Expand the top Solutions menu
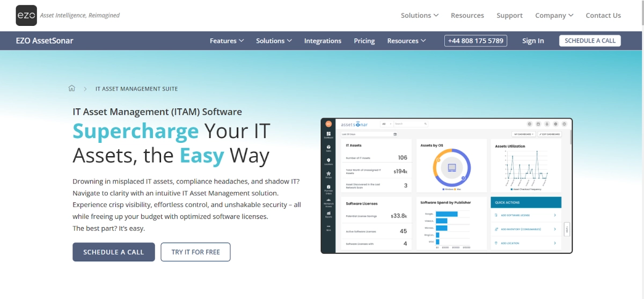 (420, 16)
